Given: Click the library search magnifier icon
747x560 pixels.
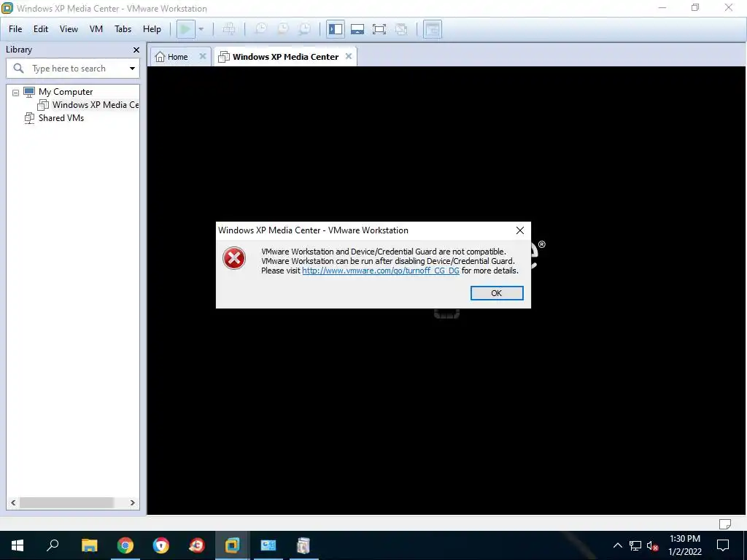Looking at the screenshot, I should coord(18,69).
